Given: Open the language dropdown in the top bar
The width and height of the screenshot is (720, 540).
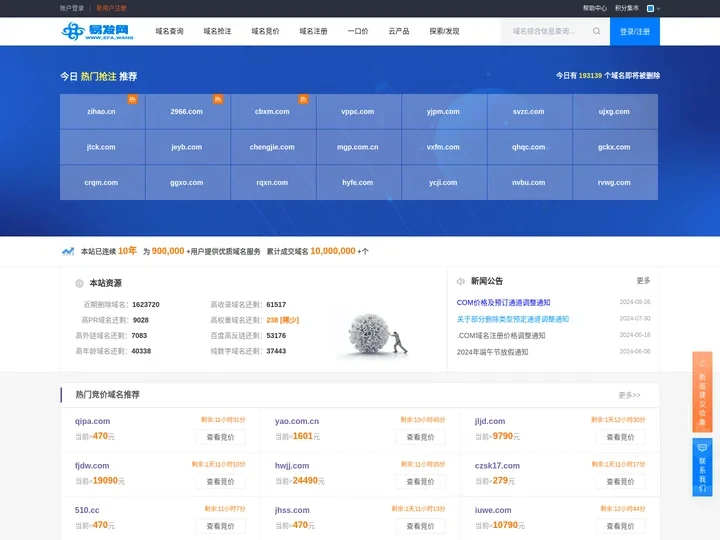Looking at the screenshot, I should point(653,8).
